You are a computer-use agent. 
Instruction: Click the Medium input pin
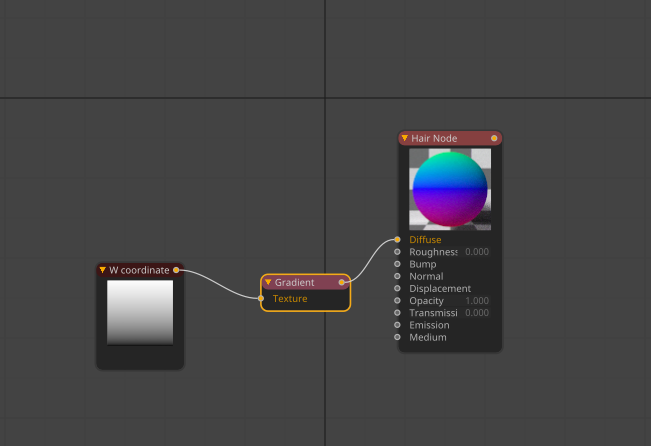point(397,337)
